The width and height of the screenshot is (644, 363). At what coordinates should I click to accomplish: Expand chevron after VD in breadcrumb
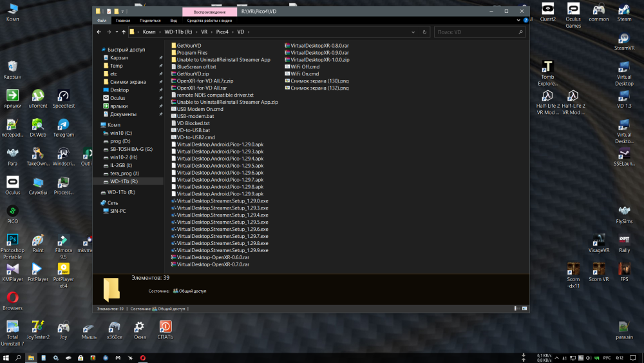249,32
